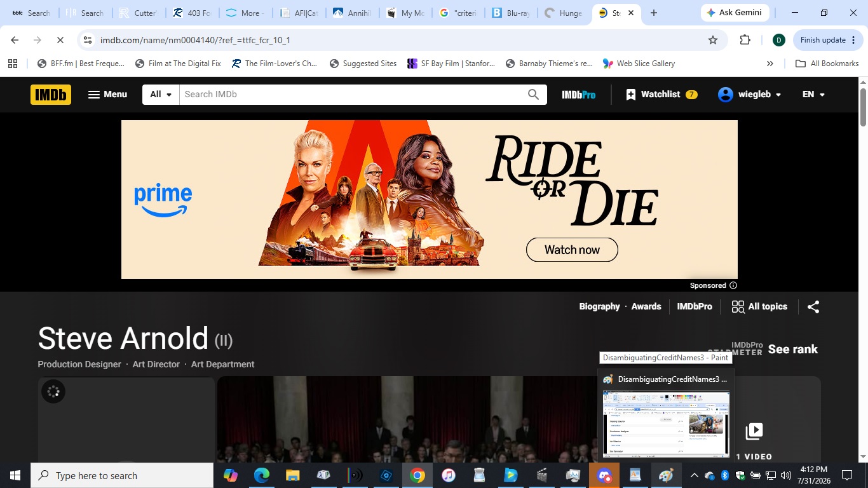Viewport: 868px width, 488px height.
Task: Click the Production Designer profession link
Action: tap(79, 364)
